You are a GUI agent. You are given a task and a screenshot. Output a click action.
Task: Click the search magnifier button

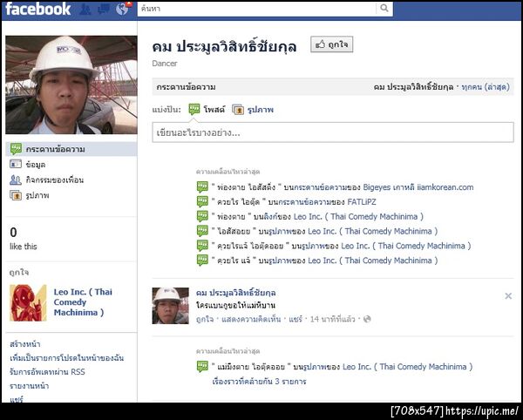coord(384,9)
